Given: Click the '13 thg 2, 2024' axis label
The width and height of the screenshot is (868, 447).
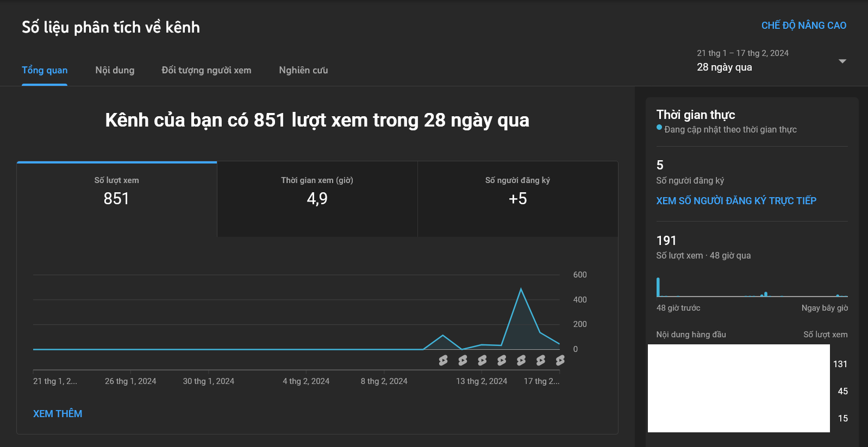Looking at the screenshot, I should (482, 381).
